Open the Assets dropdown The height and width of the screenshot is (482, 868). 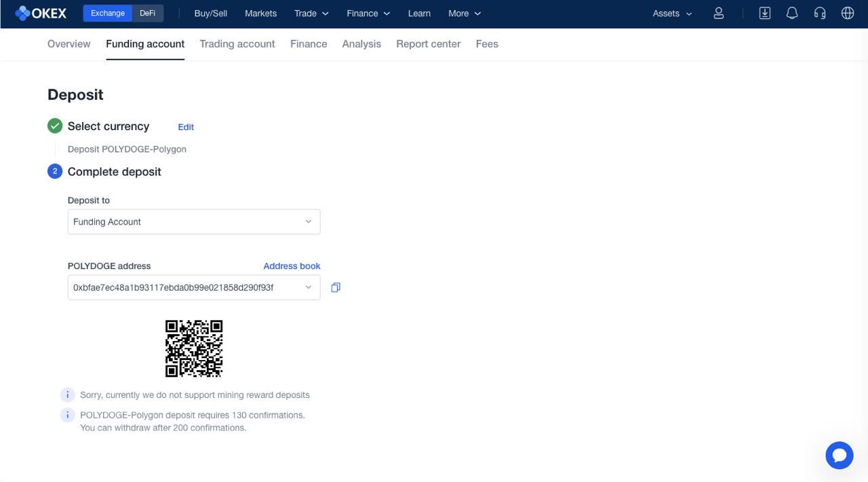point(673,13)
